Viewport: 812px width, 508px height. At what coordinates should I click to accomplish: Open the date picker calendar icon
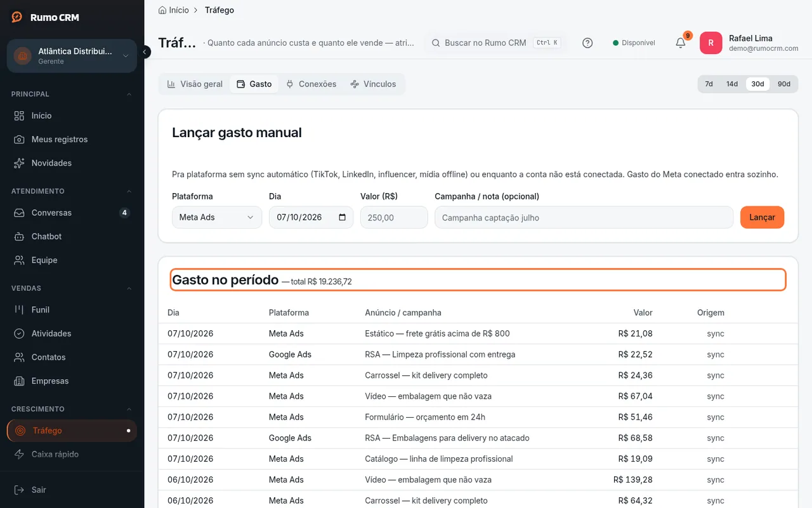tap(343, 217)
